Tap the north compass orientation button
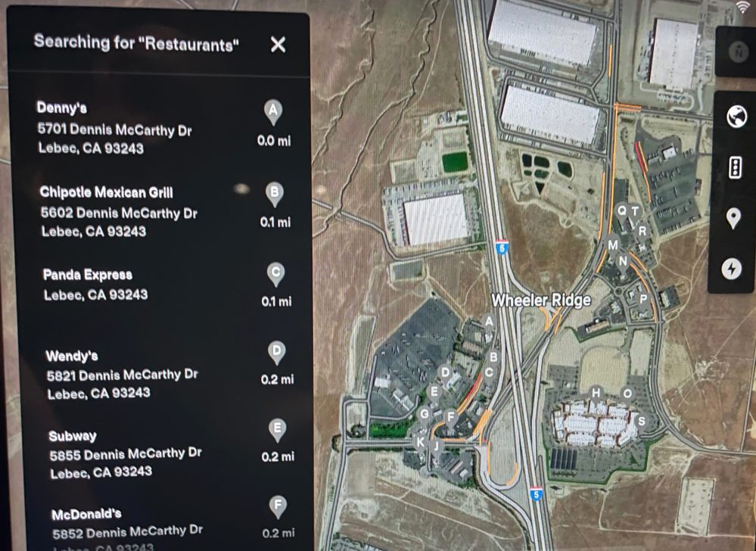 click(x=738, y=52)
